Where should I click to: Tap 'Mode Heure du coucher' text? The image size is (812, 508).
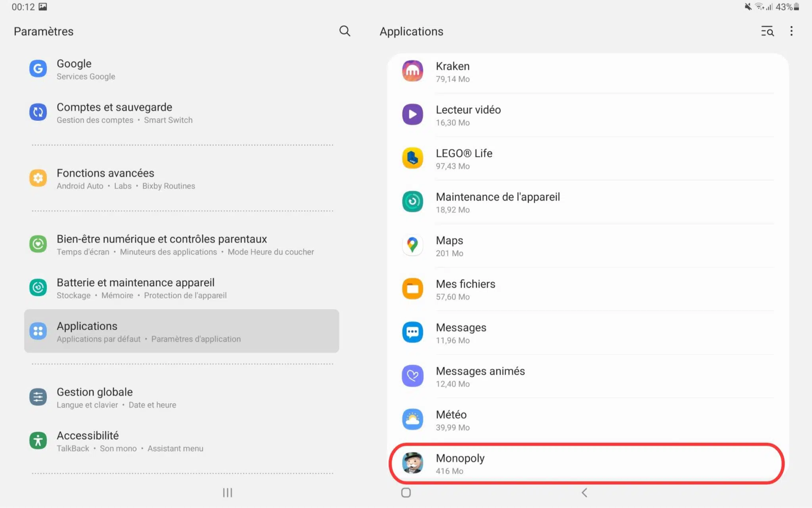(x=270, y=252)
